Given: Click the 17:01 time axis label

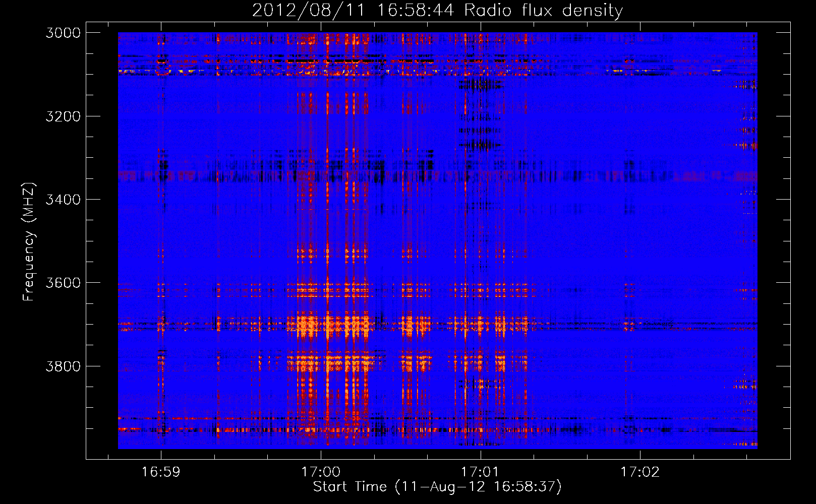Looking at the screenshot, I should click(x=480, y=472).
